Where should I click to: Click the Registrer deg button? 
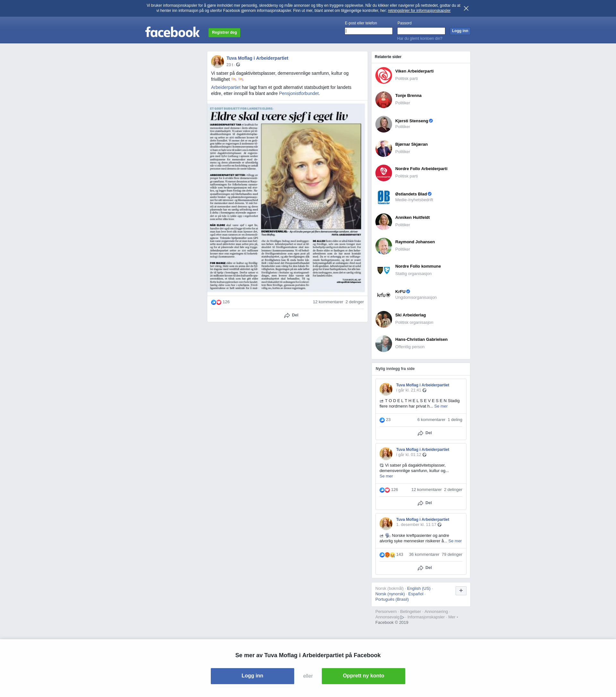click(x=224, y=32)
